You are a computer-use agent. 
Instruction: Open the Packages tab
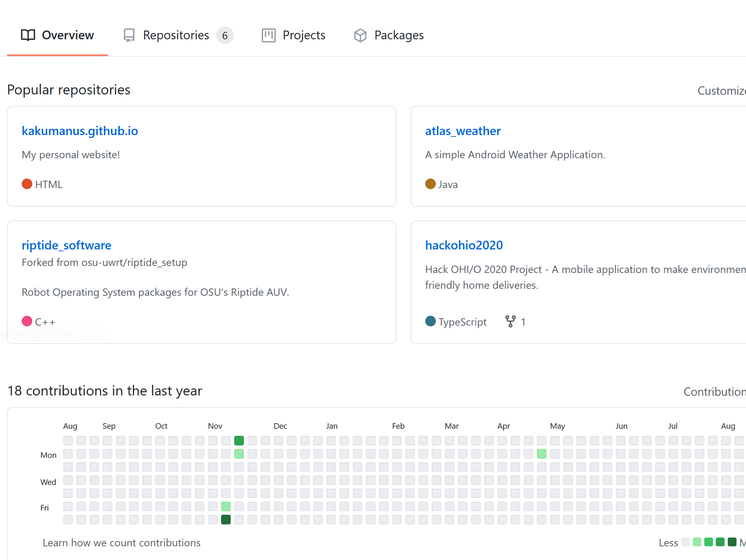[x=399, y=35]
